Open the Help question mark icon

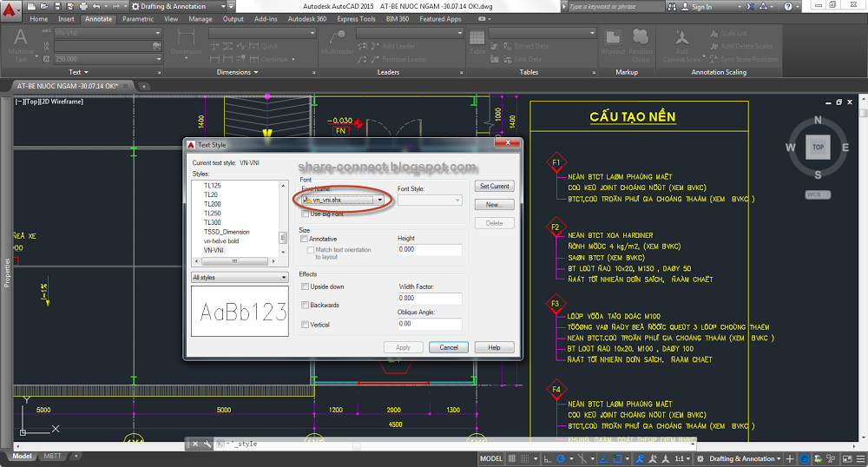click(x=788, y=7)
